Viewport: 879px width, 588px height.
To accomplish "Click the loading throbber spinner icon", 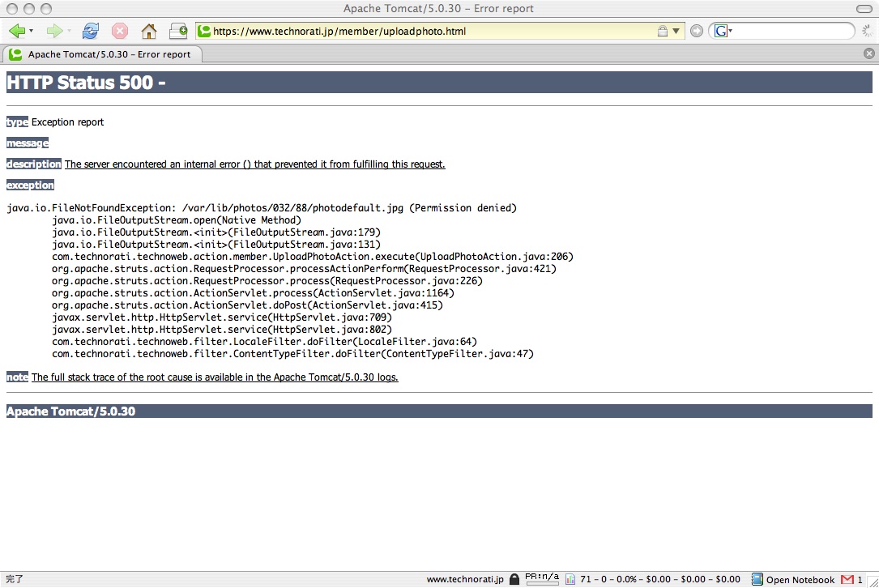I will (x=867, y=32).
